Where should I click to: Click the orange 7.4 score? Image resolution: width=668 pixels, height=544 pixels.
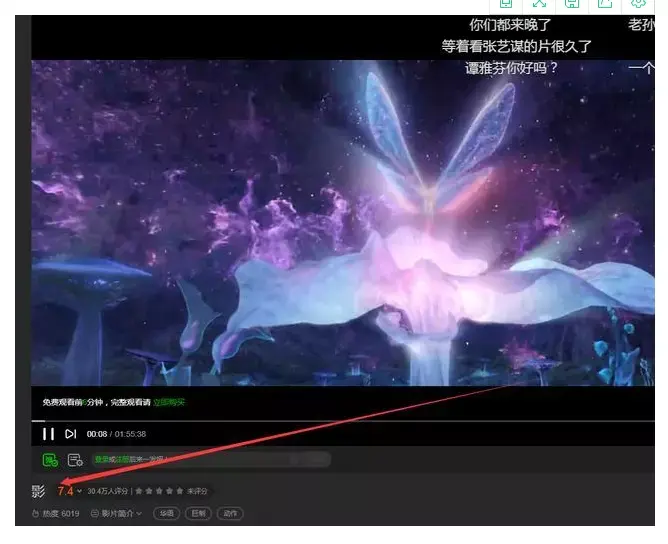click(x=66, y=491)
